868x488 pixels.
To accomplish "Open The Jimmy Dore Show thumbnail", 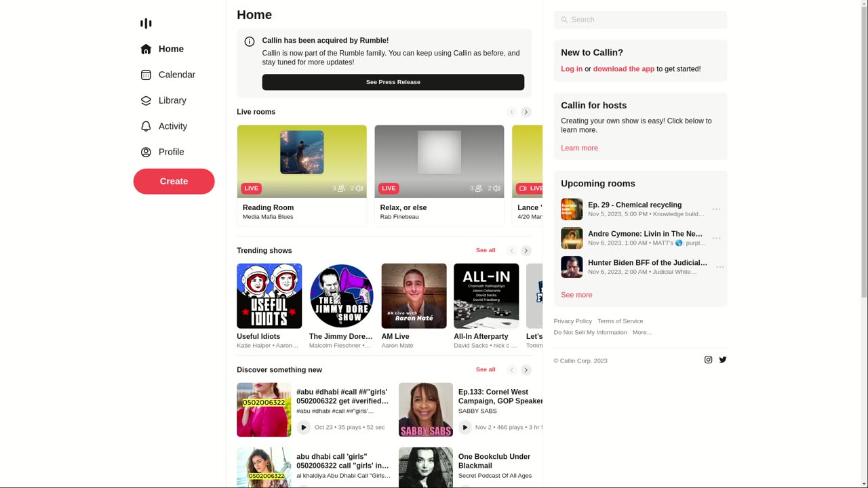I will pos(342,296).
